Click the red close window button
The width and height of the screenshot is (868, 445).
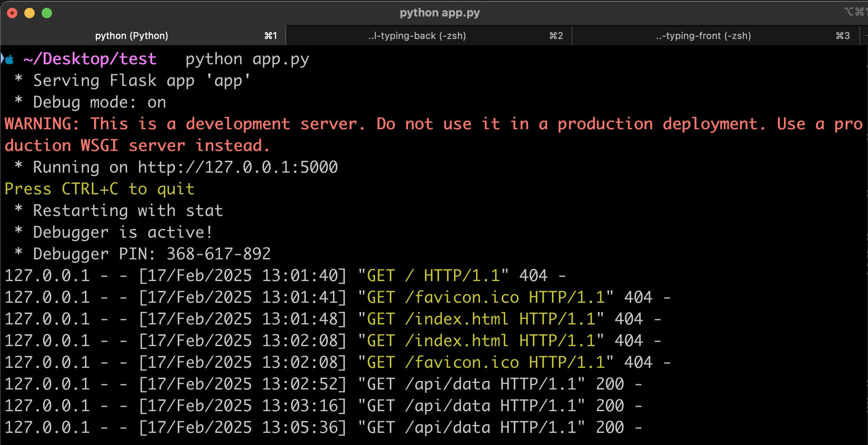pos(12,13)
